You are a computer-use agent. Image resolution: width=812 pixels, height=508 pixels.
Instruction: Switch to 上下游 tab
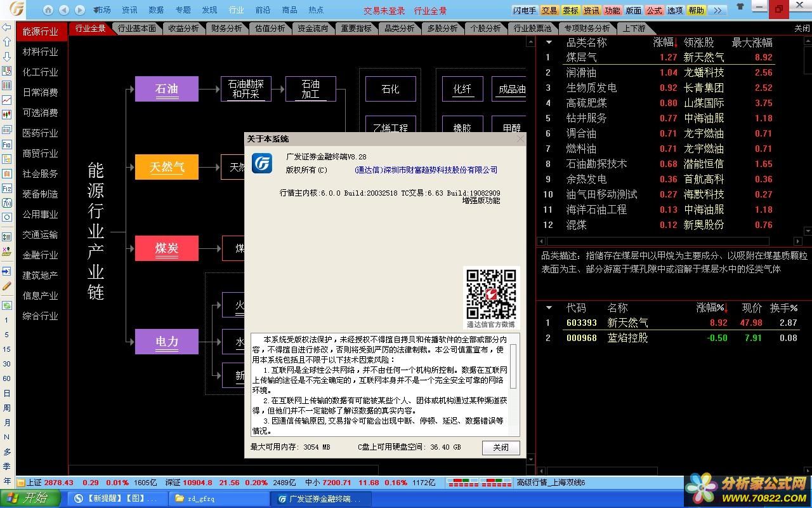point(634,29)
